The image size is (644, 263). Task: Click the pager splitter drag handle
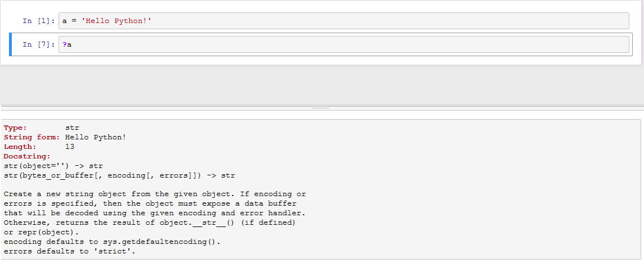(320, 108)
